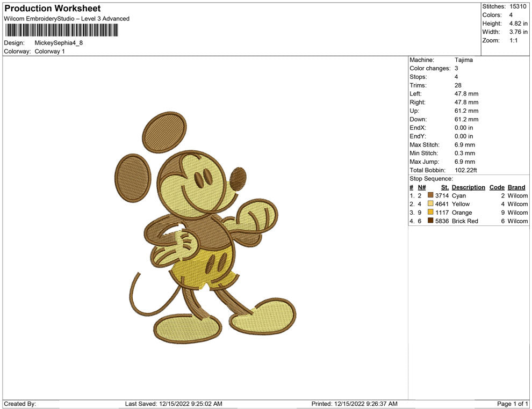The image size is (532, 409).
Task: Click the "Last Saved: 12/15/2022 9:25:02 AM" text
Action: pos(174,404)
